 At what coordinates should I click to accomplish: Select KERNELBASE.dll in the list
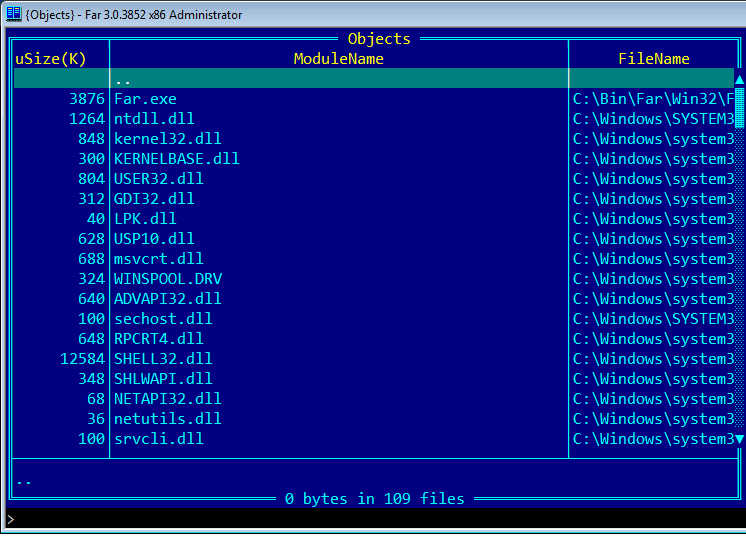pyautogui.click(x=374, y=159)
